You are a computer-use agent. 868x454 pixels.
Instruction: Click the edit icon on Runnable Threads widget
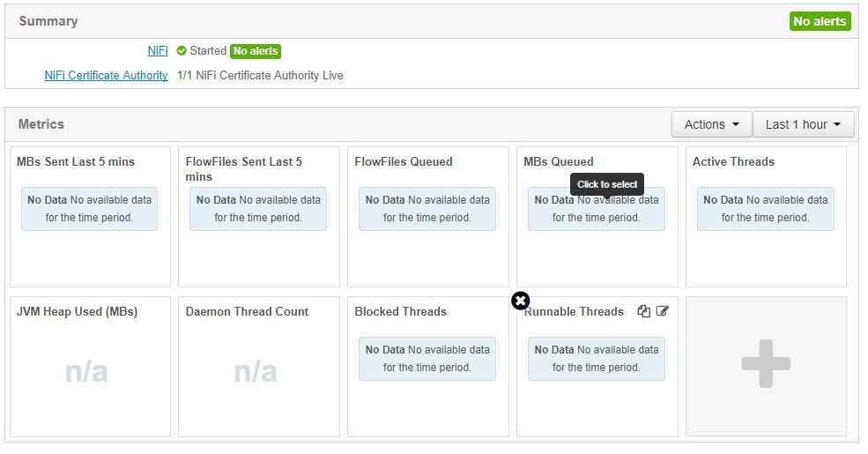pos(662,311)
